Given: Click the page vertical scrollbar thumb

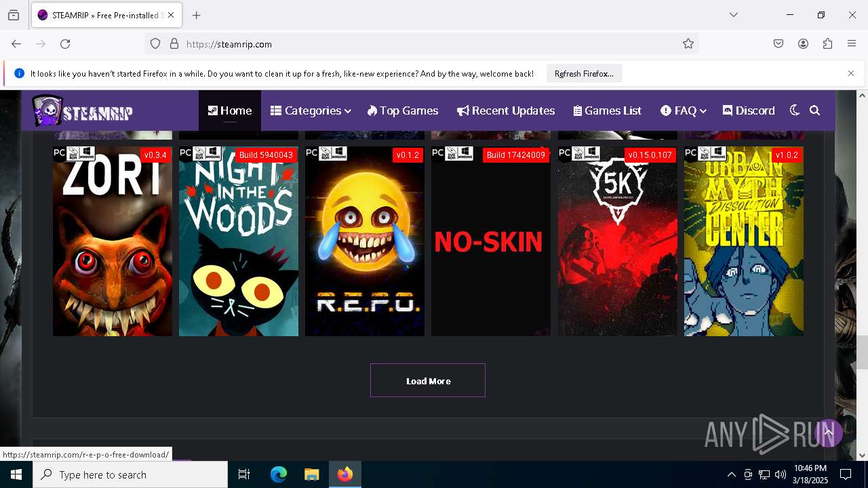Looking at the screenshot, I should point(862,352).
